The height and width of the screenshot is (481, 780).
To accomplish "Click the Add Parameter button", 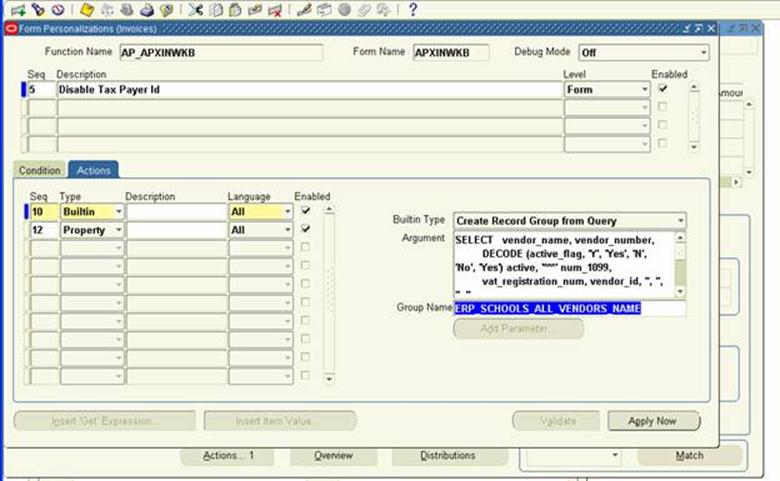I will 518,328.
